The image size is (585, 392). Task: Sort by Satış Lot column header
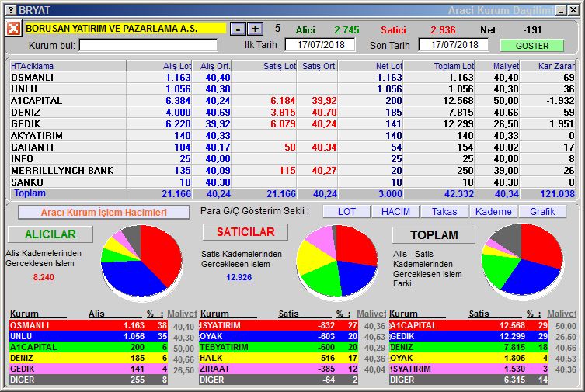264,66
